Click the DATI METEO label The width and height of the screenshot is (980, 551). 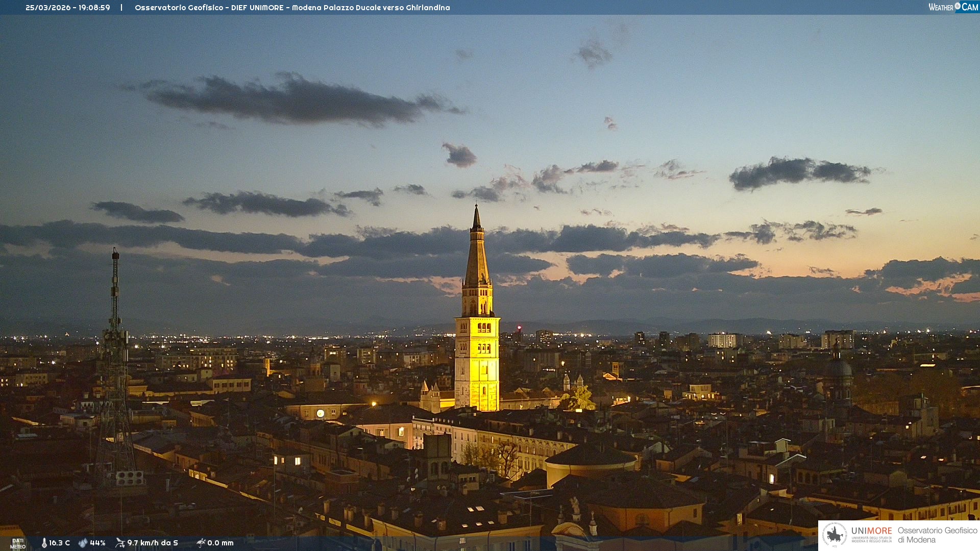tap(18, 543)
